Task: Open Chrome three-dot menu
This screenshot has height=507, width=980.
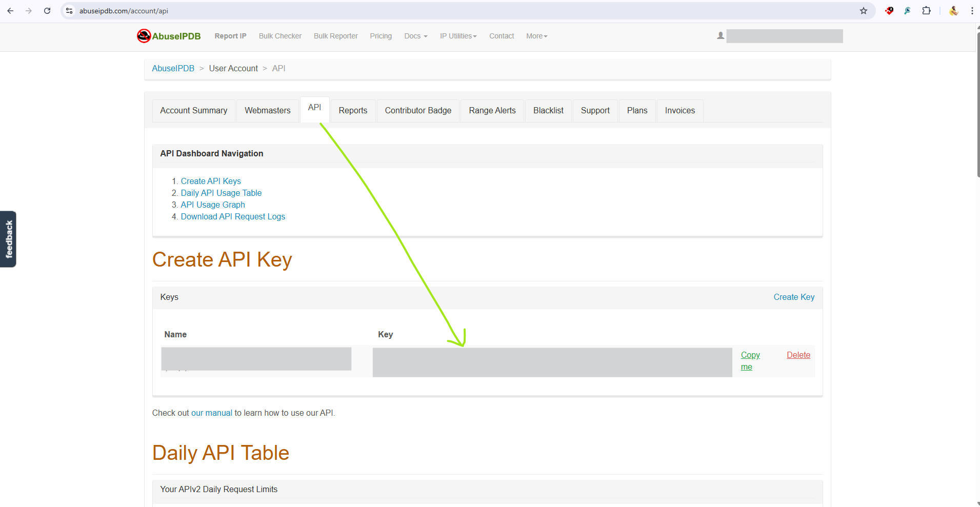Action: coord(972,11)
